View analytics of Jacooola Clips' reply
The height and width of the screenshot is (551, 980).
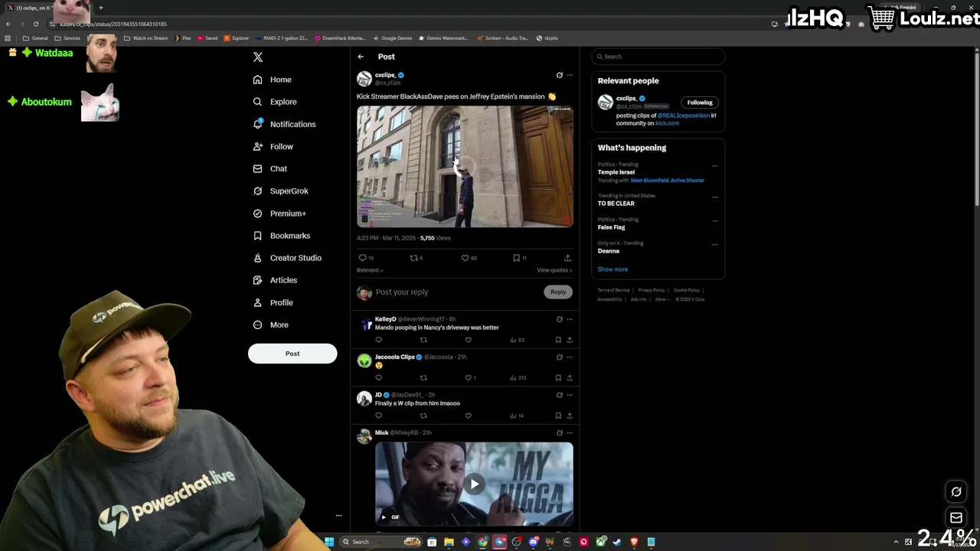pyautogui.click(x=518, y=377)
